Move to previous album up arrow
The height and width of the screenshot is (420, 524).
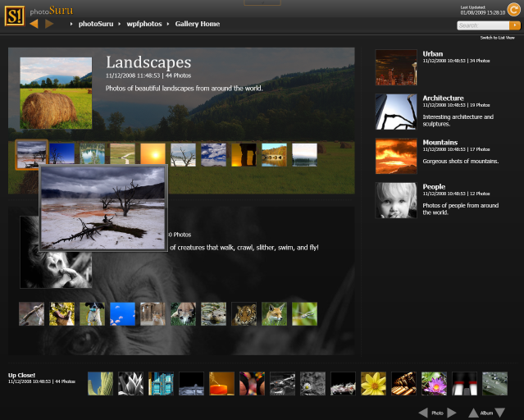click(473, 413)
